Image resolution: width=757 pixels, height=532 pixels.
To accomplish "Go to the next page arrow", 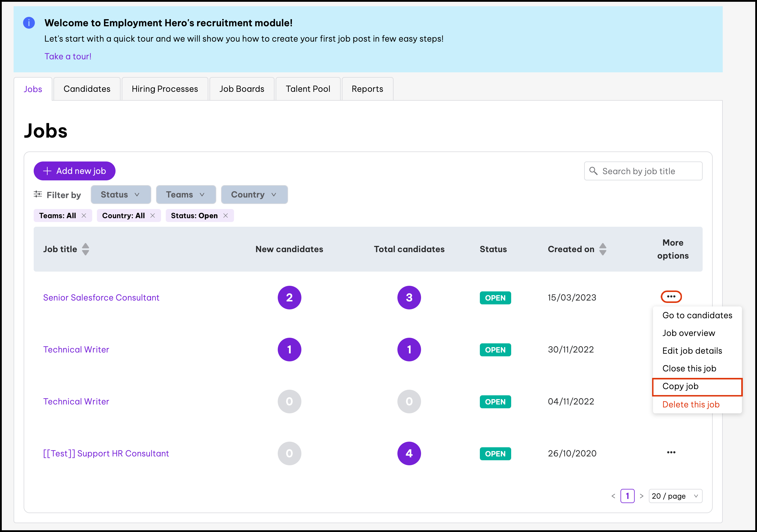I will point(641,496).
